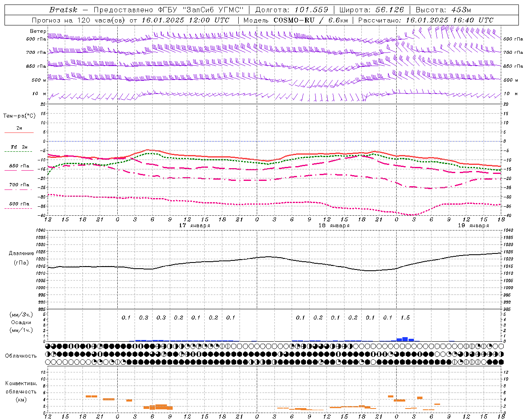Screen dimensions: 525x420
Task: Click the "2м" temperature legend entry
Action: coord(19,128)
